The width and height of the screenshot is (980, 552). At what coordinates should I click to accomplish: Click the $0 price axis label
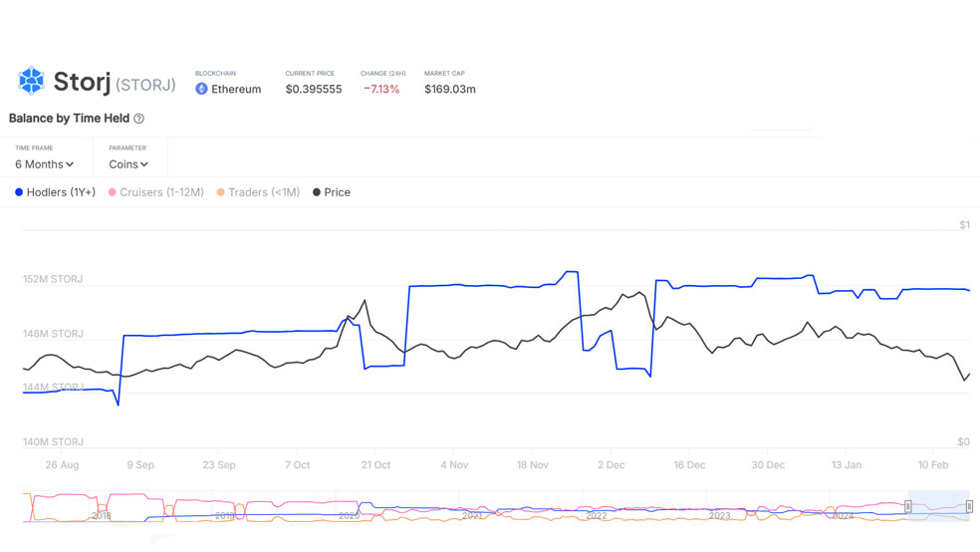[963, 442]
